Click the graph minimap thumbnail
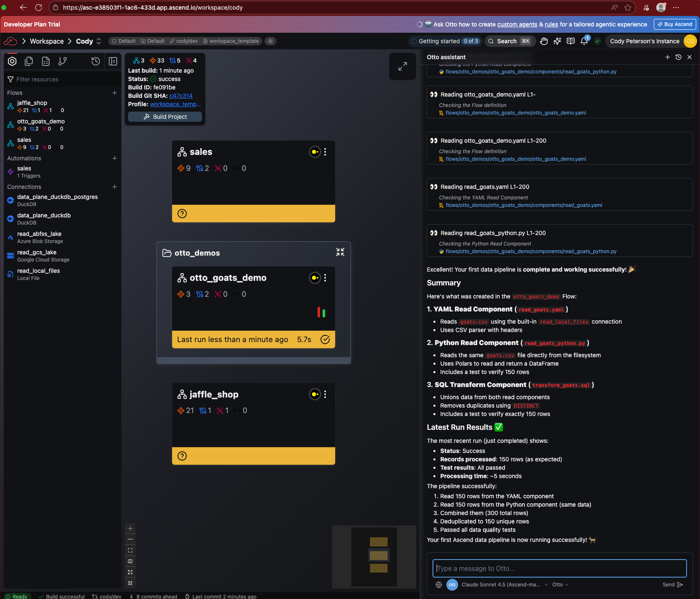The width and height of the screenshot is (700, 599). pos(374,557)
